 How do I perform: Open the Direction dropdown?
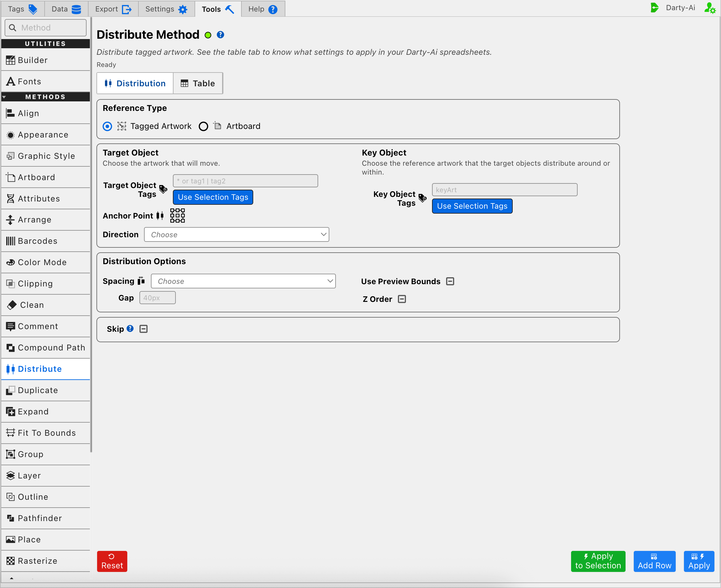(237, 234)
